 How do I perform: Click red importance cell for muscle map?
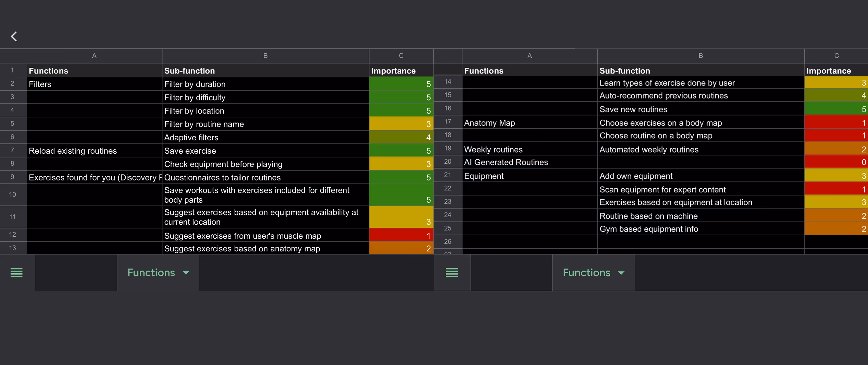[401, 235]
